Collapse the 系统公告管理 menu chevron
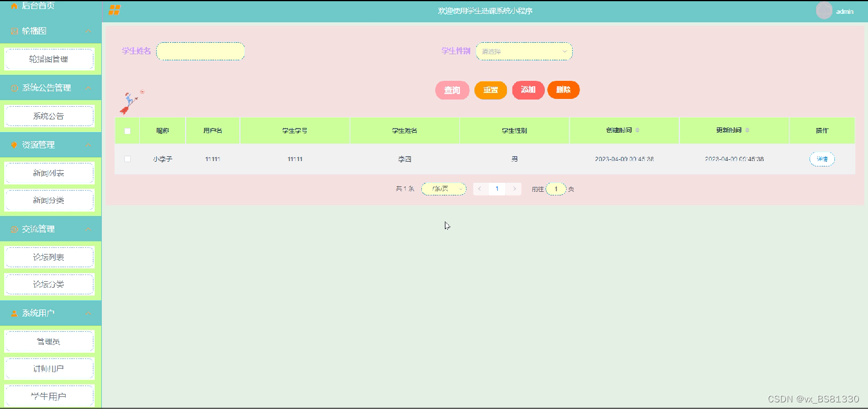 pyautogui.click(x=88, y=88)
